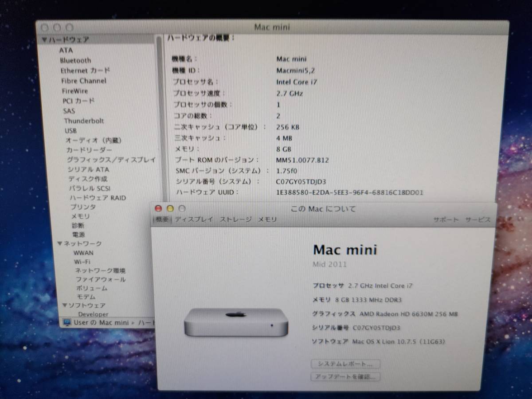Switch to 概要 tab
Screen dimensions: 532x399
(161, 219)
